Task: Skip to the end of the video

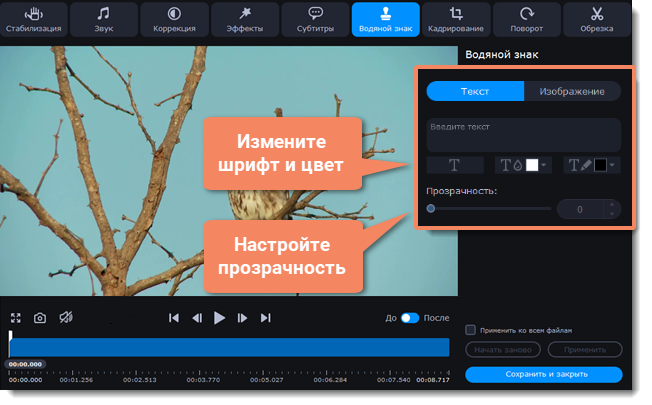Action: pyautogui.click(x=266, y=318)
